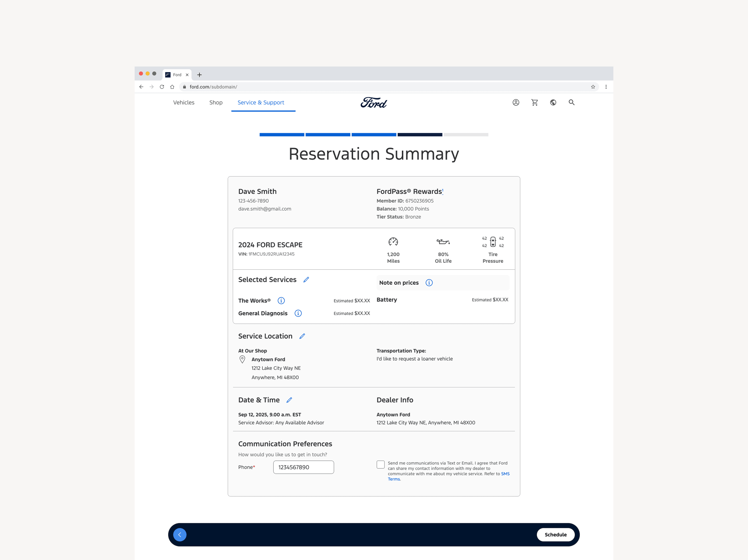Click Service Advisor: Any Available Advisor
Image resolution: width=748 pixels, height=560 pixels.
[281, 423]
